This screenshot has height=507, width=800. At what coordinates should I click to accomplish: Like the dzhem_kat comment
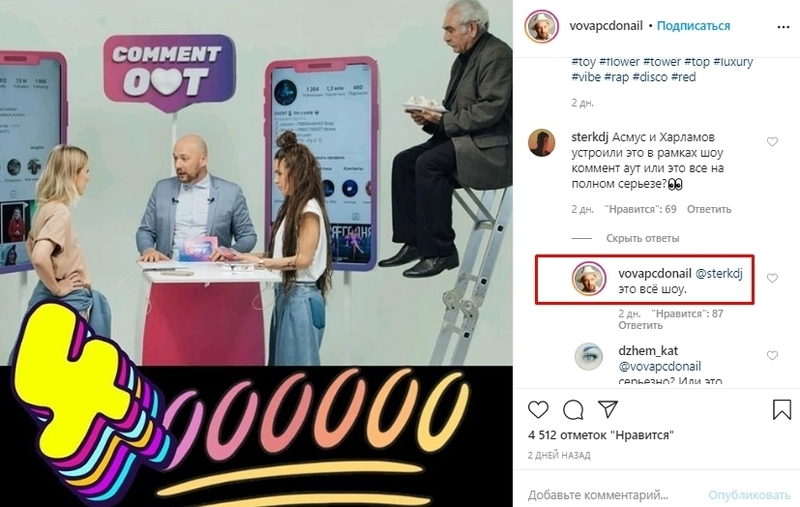(772, 356)
